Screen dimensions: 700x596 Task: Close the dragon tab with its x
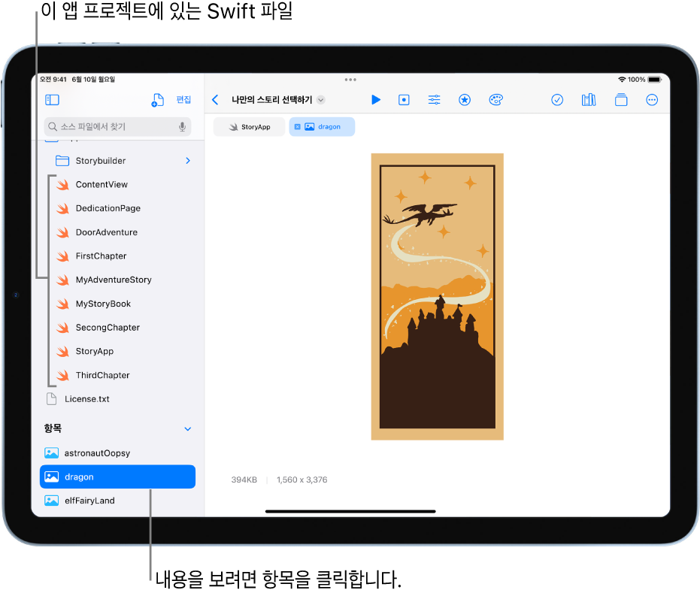[x=297, y=127]
